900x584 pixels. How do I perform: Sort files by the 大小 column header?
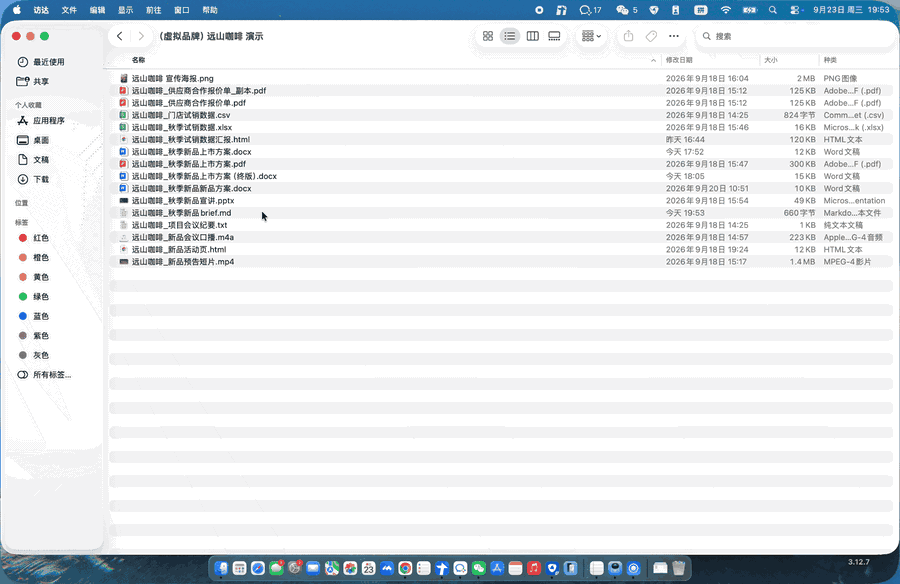[x=771, y=60]
